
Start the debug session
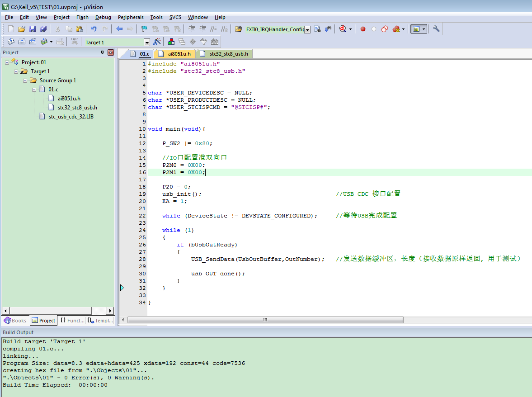click(x=343, y=29)
